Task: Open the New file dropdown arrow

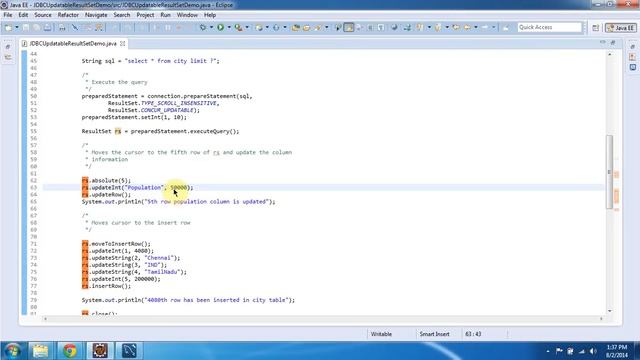Action: tap(17, 27)
